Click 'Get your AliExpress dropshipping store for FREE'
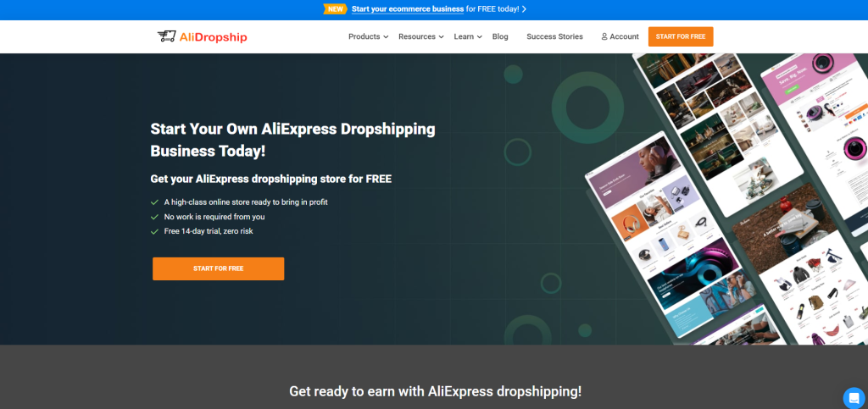 tap(271, 179)
